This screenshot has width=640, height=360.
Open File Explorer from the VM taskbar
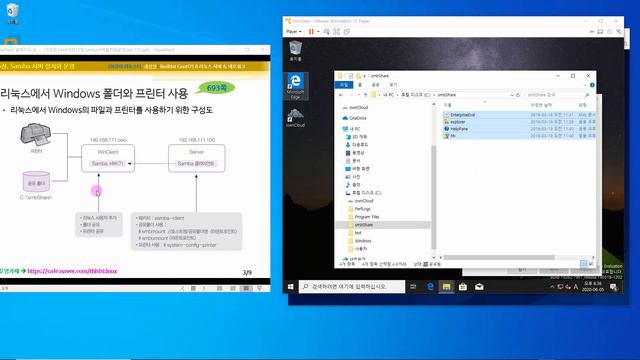point(447,287)
